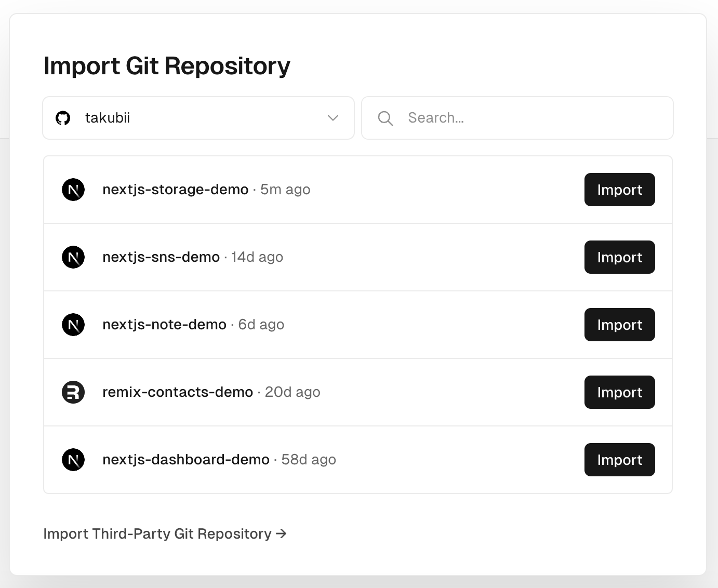The image size is (718, 588).
Task: Import the nextjs-sns-demo repository
Action: [x=619, y=257]
